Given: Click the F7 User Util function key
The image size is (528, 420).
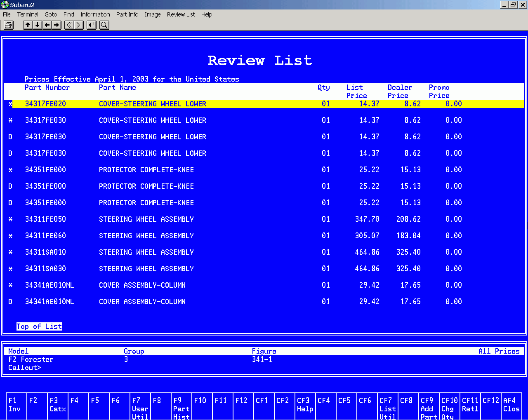Looking at the screenshot, I should [x=140, y=406].
